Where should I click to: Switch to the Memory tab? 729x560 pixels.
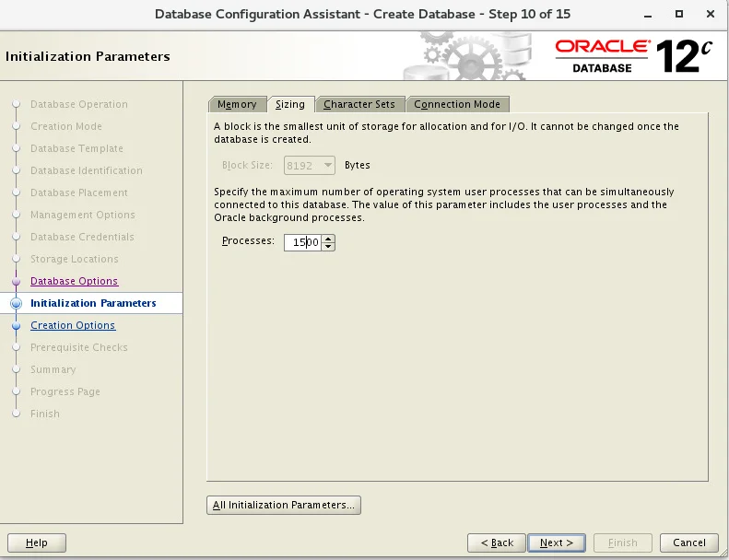click(x=237, y=105)
